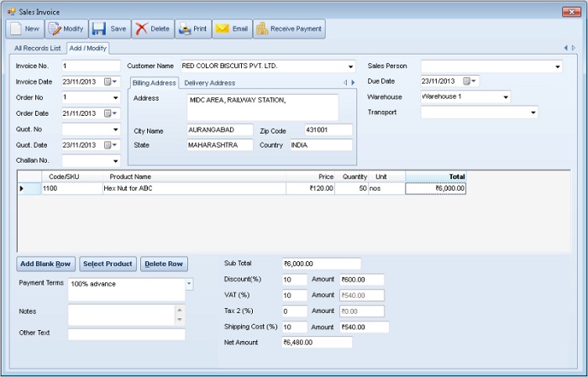
Task: Click the Email envelope icon
Action: point(222,29)
